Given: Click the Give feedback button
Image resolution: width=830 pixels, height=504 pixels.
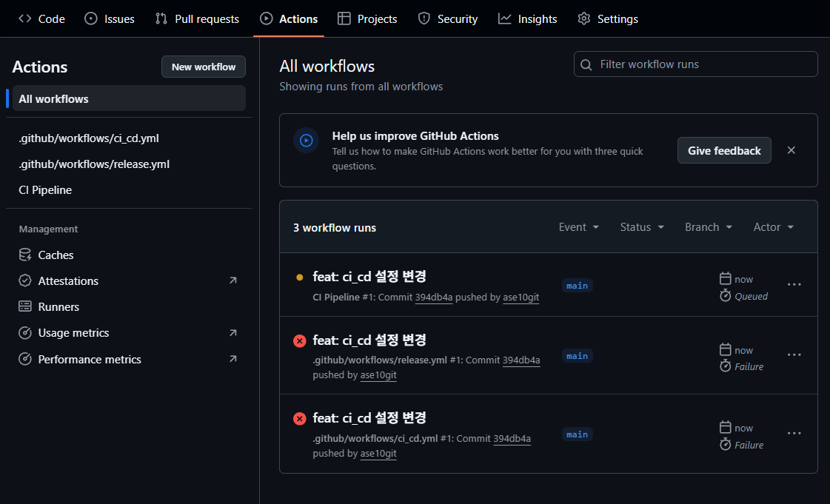Looking at the screenshot, I should tap(724, 151).
